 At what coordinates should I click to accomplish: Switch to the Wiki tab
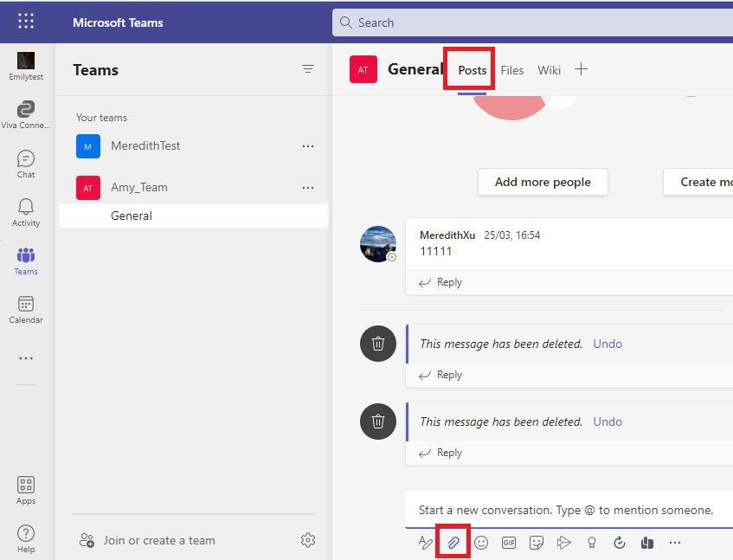pyautogui.click(x=549, y=70)
